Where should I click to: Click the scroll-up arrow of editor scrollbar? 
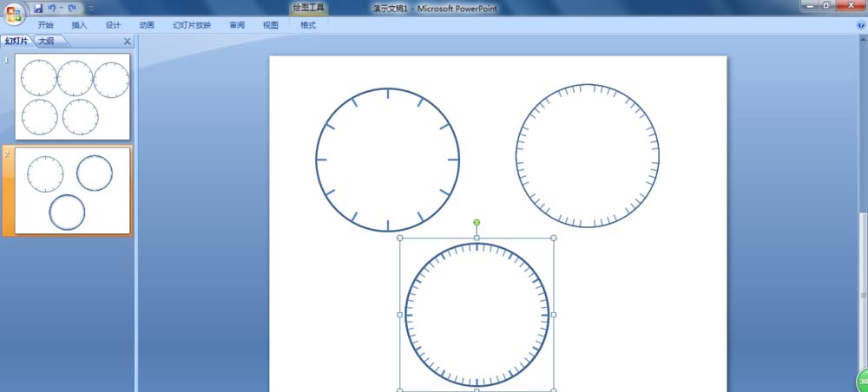coord(863,39)
